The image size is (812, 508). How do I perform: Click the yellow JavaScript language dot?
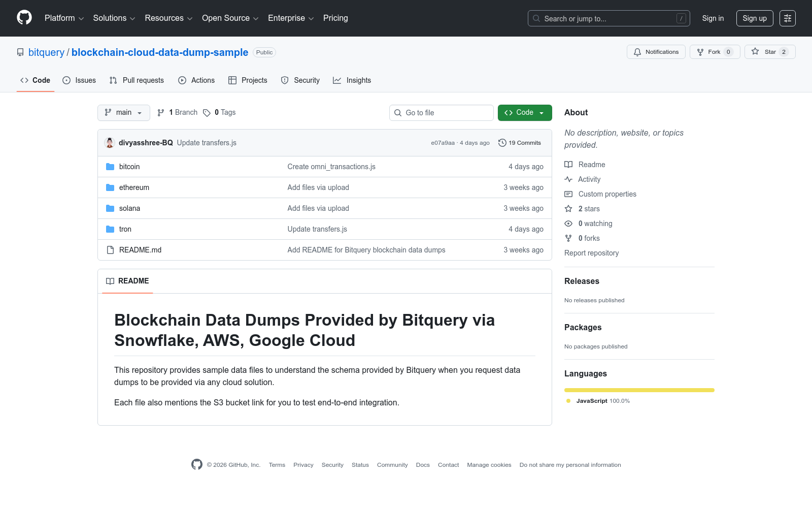568,401
